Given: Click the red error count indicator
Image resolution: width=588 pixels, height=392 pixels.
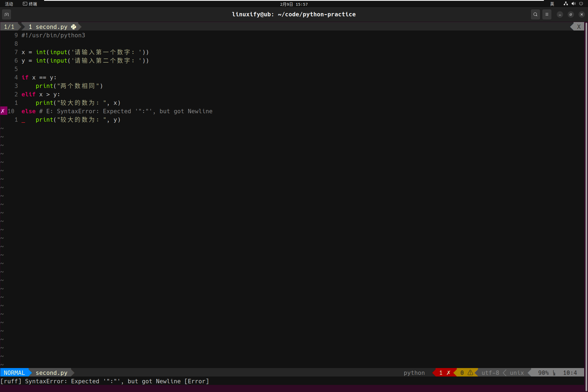Looking at the screenshot, I should (444, 373).
